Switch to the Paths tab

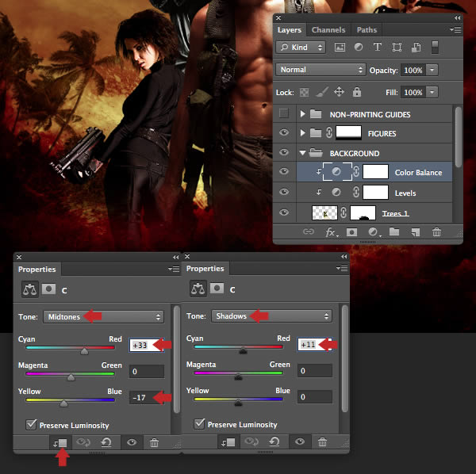pos(367,30)
